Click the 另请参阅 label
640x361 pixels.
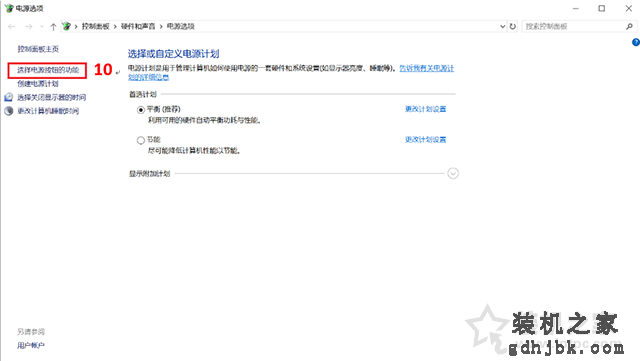(31, 332)
